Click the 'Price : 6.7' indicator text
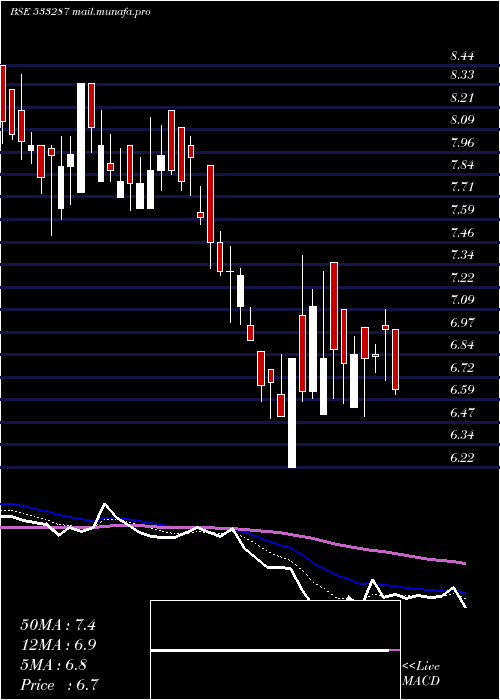 point(59,685)
